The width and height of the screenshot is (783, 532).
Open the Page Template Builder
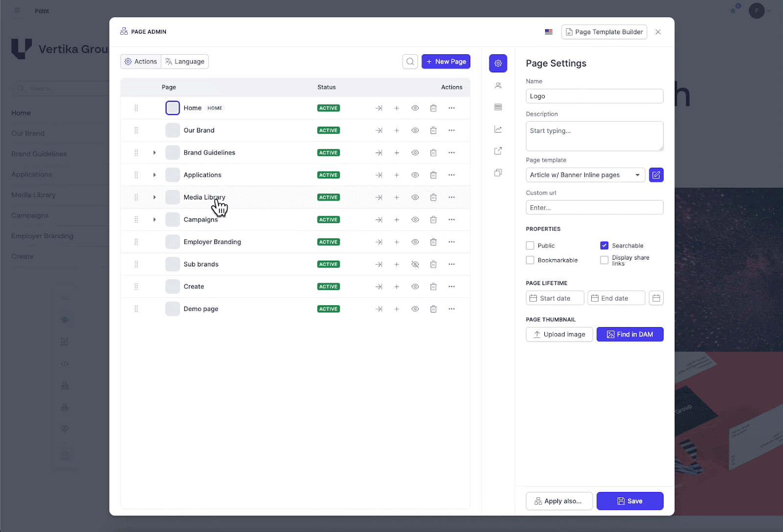click(604, 32)
